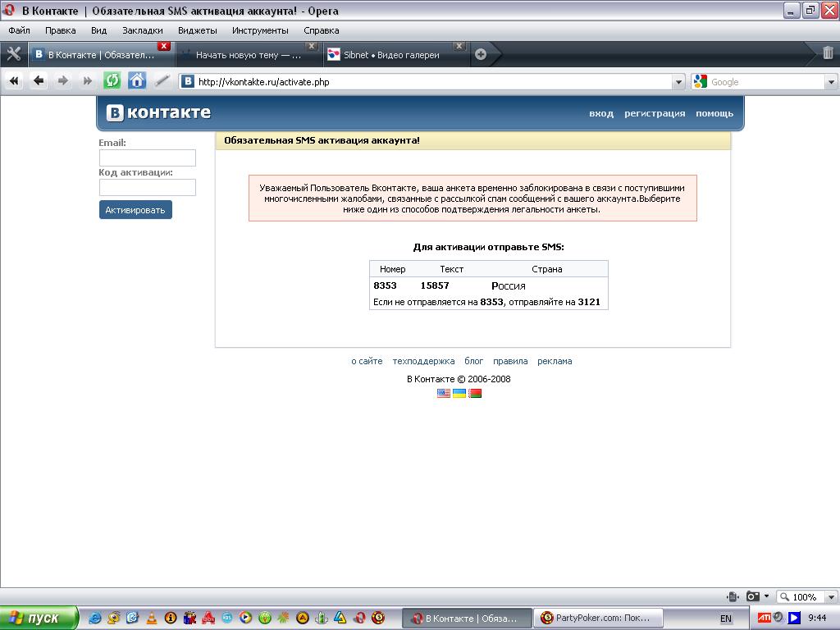This screenshot has height=630, width=840.
Task: Select Belarusian flag language
Action: pyautogui.click(x=475, y=393)
